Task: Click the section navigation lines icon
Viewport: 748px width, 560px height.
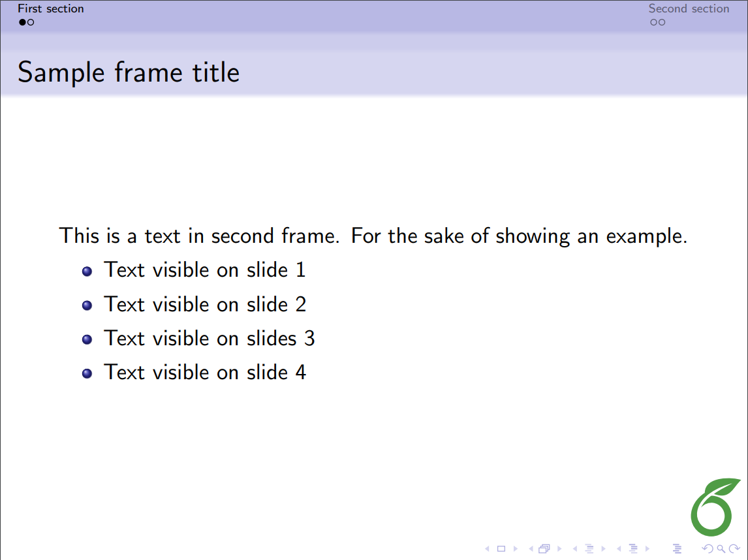Action: click(x=632, y=549)
